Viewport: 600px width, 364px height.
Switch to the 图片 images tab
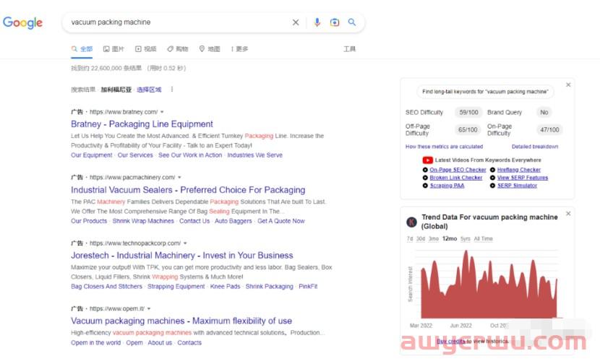113,49
